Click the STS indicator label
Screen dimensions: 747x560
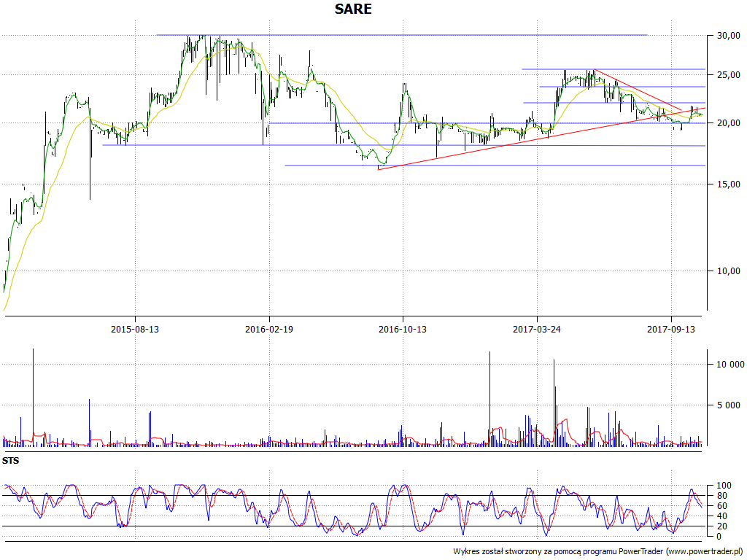(10, 461)
